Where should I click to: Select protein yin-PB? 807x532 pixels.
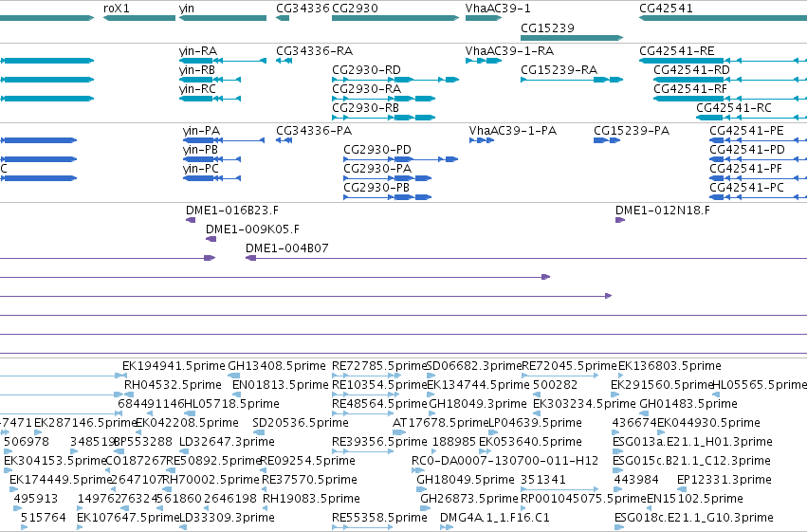(200, 150)
